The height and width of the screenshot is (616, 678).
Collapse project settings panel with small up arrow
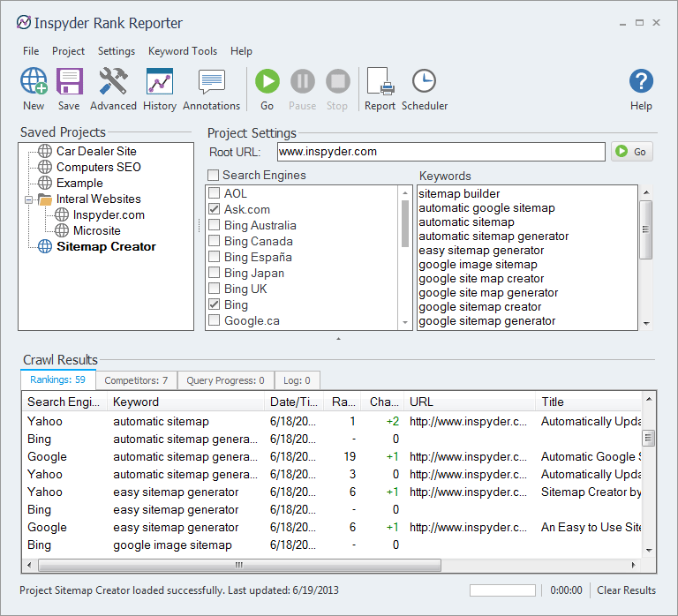click(339, 339)
